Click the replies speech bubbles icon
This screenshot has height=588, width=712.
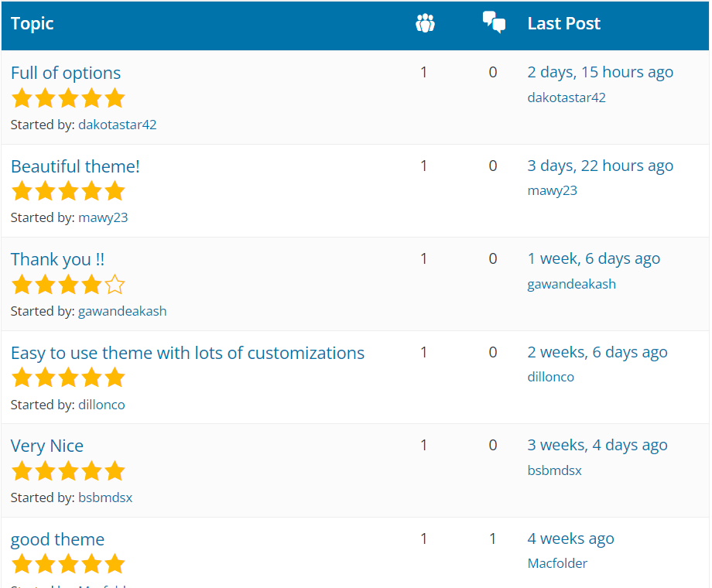pyautogui.click(x=494, y=22)
